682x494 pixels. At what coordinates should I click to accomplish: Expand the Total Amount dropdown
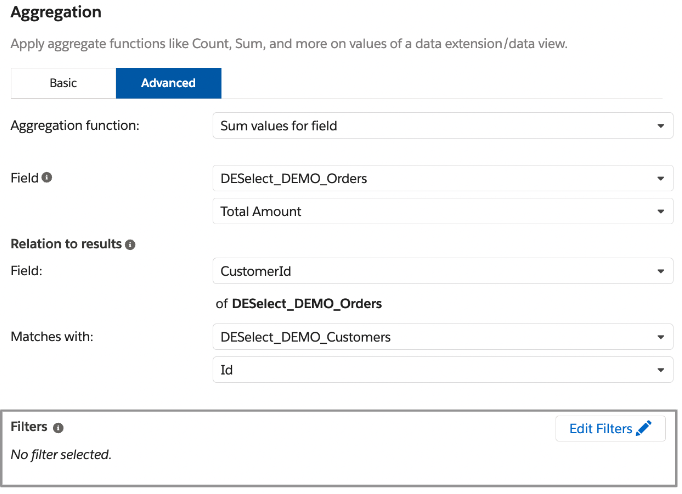[x=442, y=211]
